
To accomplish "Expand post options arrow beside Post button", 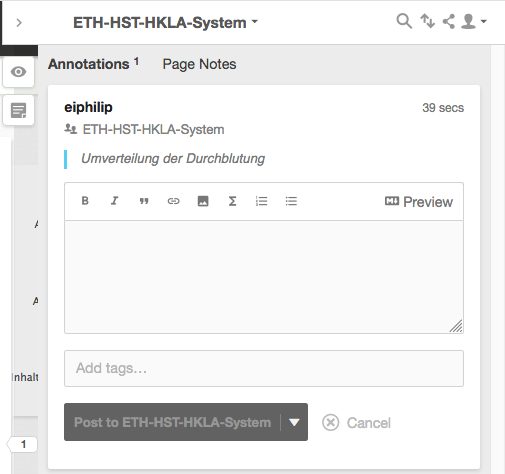I will pyautogui.click(x=294, y=422).
